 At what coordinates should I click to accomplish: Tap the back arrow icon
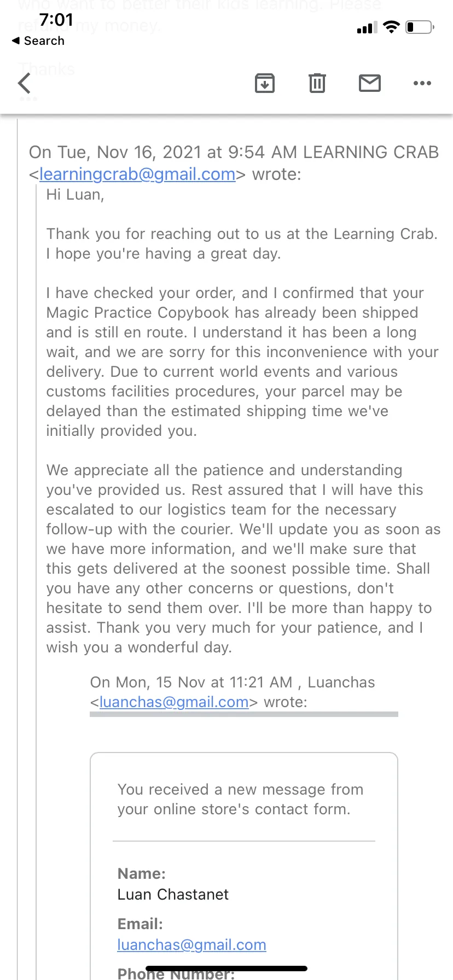(x=24, y=83)
